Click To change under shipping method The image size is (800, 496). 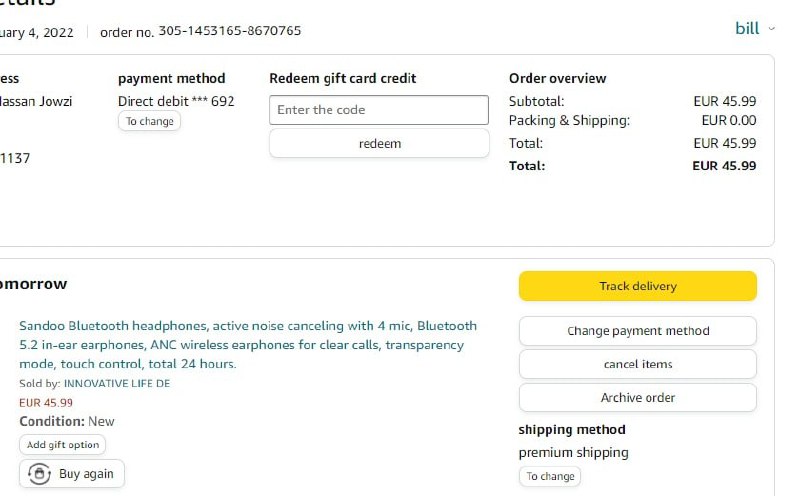550,476
